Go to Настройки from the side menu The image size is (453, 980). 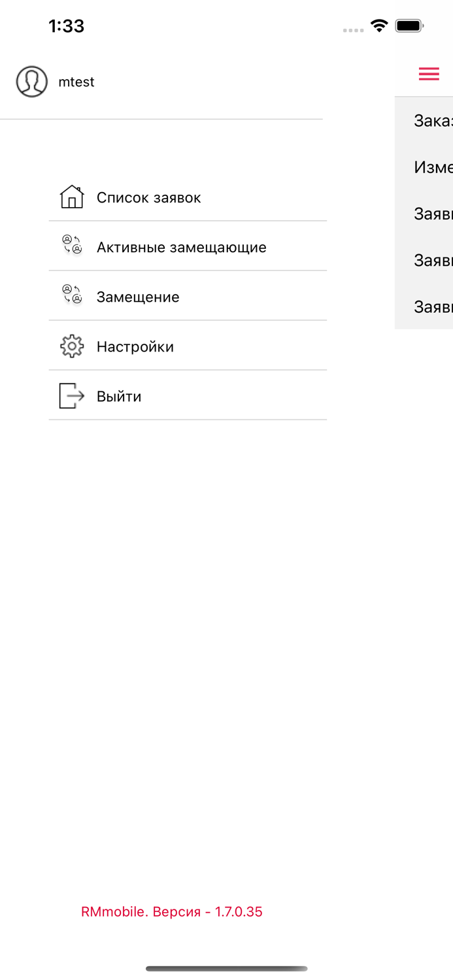[188, 346]
